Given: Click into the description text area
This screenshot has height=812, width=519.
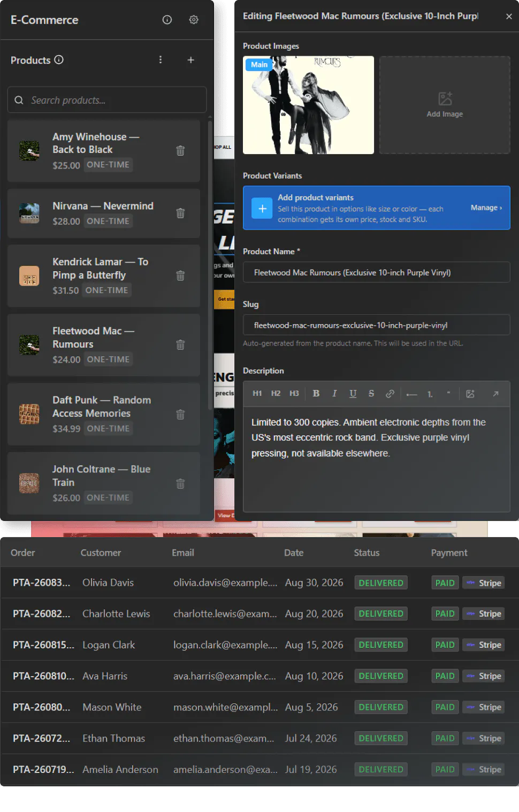Looking at the screenshot, I should 376,459.
